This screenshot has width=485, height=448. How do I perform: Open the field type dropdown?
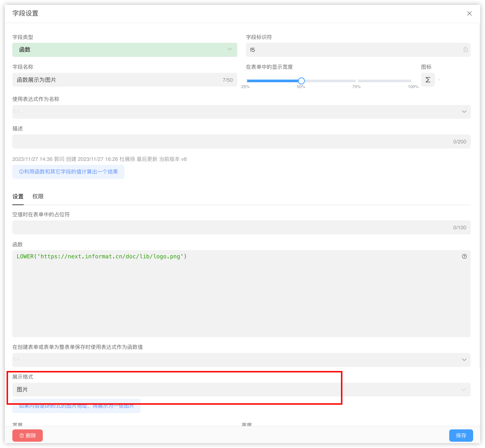[125, 50]
